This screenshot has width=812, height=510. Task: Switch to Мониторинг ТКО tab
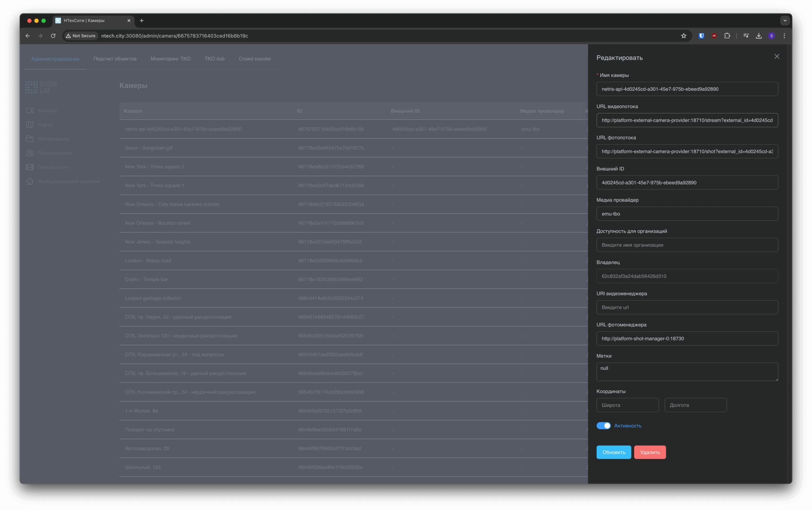[170, 59]
